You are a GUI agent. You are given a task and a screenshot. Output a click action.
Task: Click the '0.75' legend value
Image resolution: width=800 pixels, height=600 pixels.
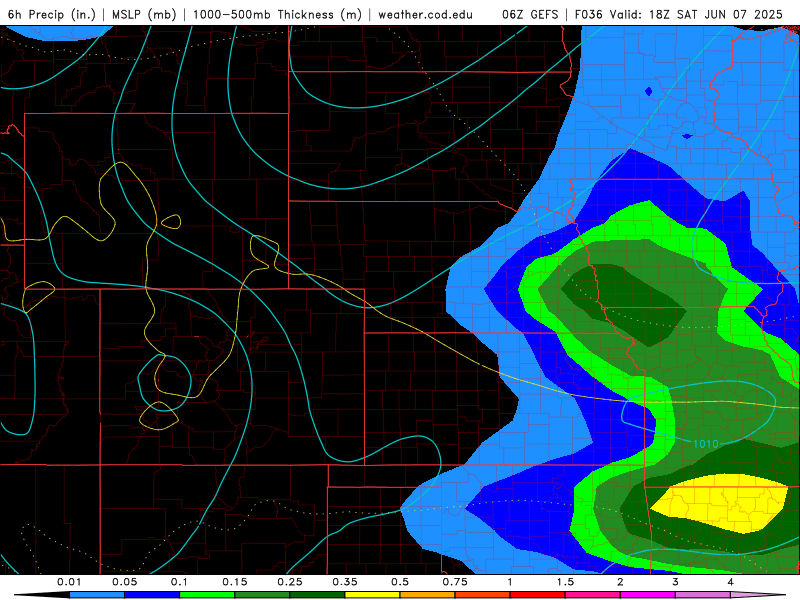[x=455, y=582]
